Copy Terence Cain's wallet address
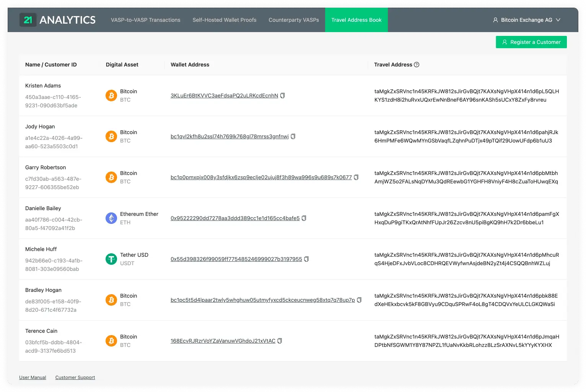 [x=280, y=341]
